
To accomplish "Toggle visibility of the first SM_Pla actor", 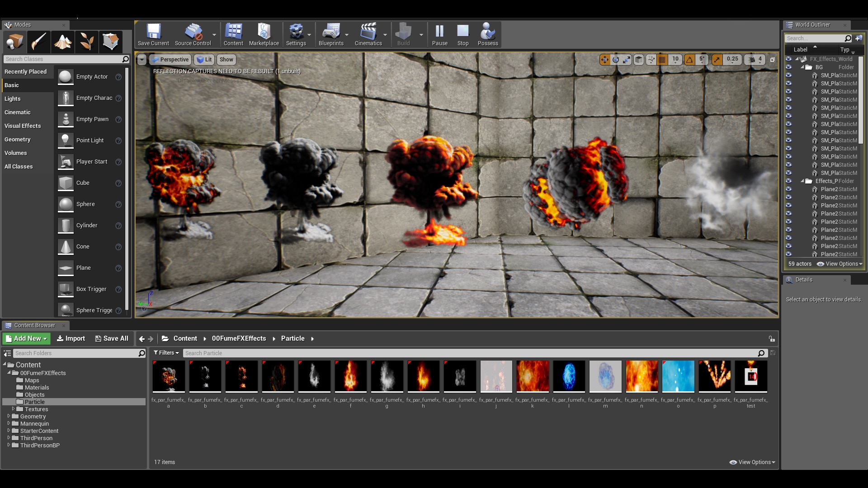I will (789, 75).
